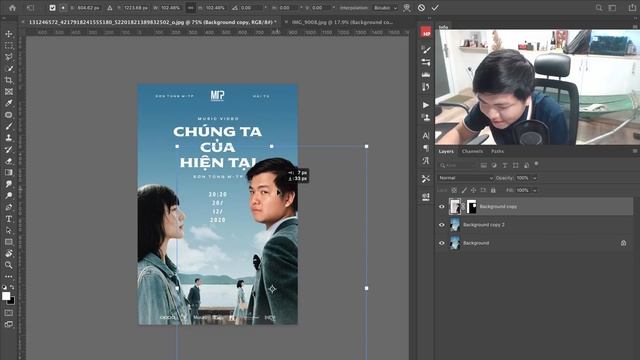Select the 131246572 jpg document tab
The height and width of the screenshot is (360, 640).
151,22
